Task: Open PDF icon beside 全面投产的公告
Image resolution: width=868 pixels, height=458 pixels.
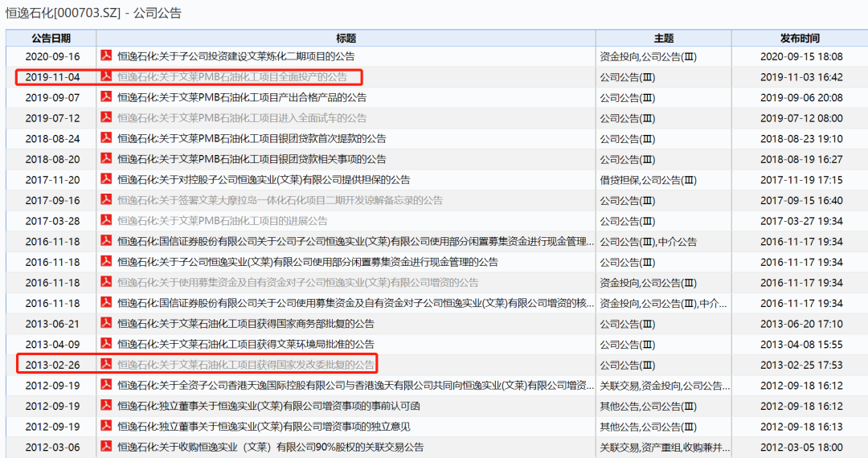Action: point(106,76)
